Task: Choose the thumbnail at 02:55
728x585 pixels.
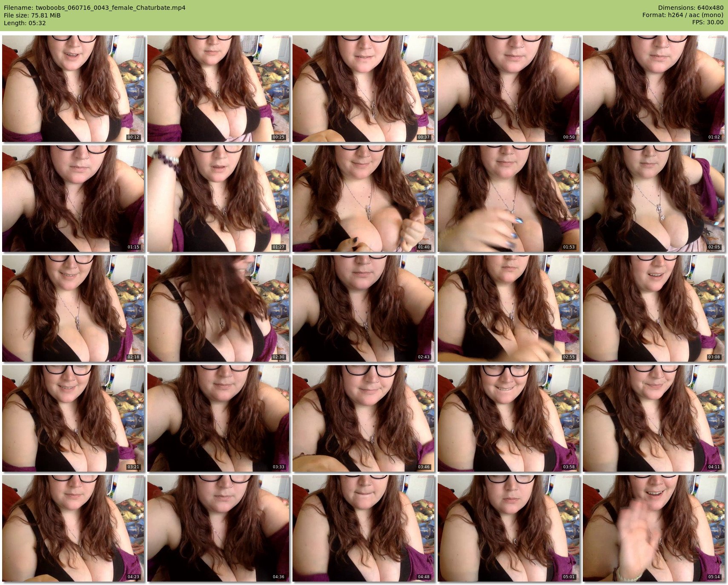Action: [508, 308]
